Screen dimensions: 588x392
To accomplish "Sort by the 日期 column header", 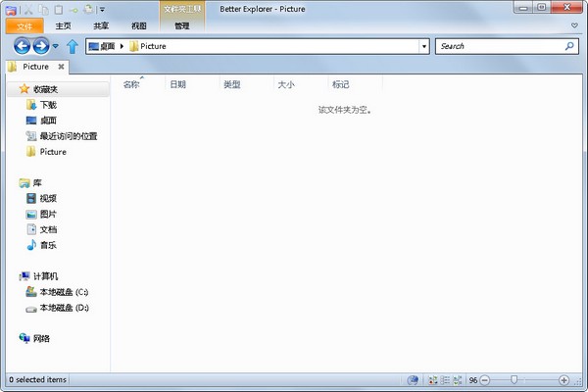I will coord(177,85).
